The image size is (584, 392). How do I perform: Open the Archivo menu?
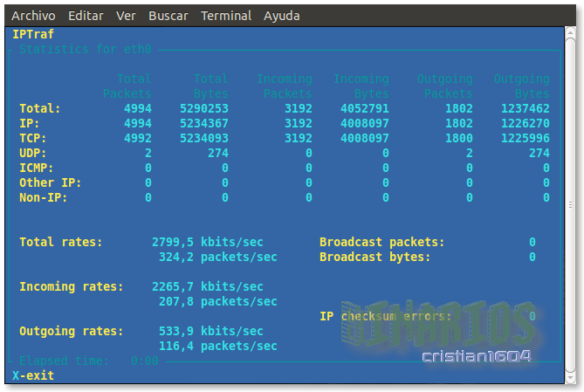pyautogui.click(x=34, y=16)
